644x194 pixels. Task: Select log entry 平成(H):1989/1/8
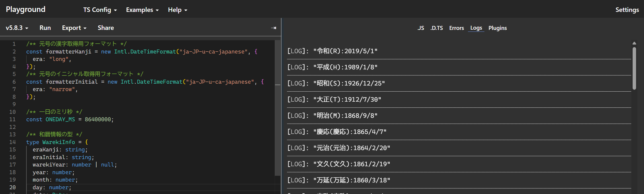[459, 67]
